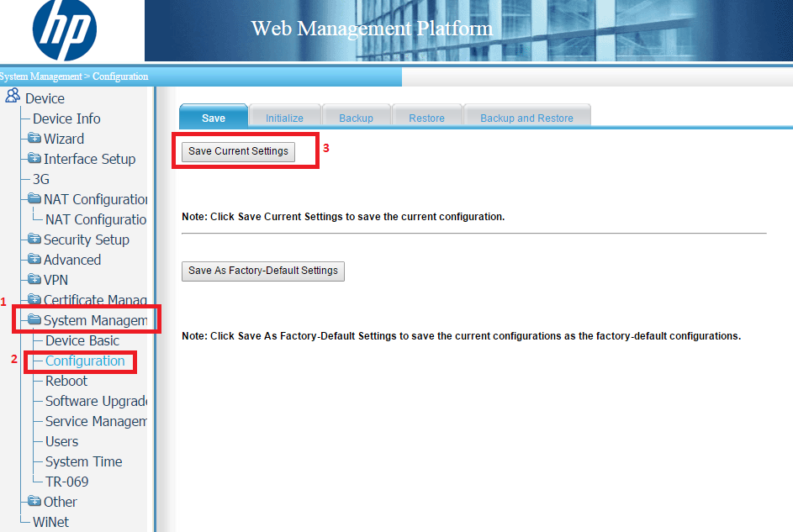The image size is (793, 532).
Task: Click the Device root node icon
Action: (13, 97)
